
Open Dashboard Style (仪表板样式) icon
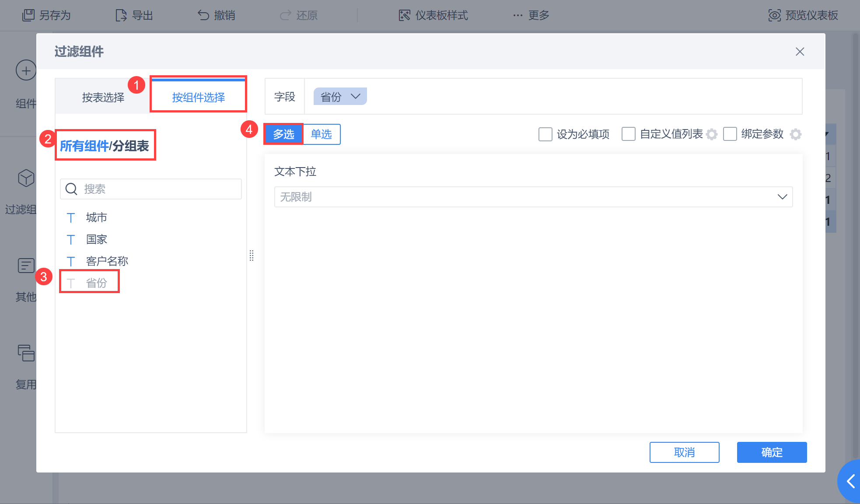(x=405, y=15)
